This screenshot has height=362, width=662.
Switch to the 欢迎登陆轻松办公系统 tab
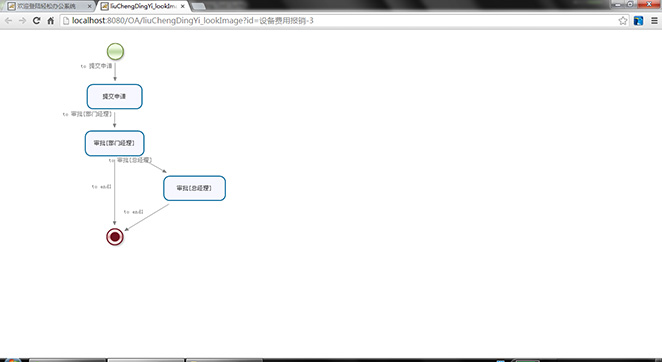(x=47, y=6)
